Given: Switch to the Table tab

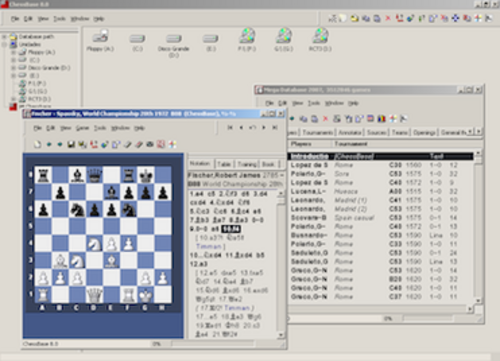Looking at the screenshot, I should (x=224, y=164).
